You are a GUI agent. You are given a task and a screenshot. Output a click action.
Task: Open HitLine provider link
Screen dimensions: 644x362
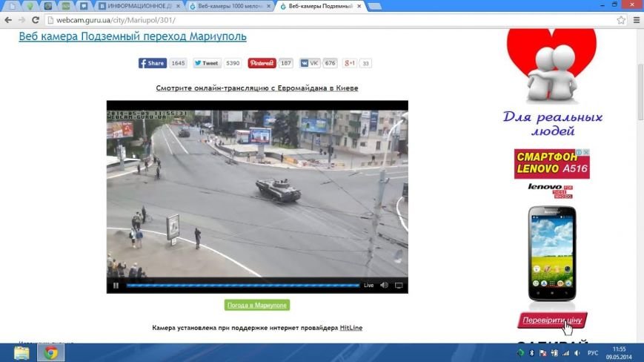(x=351, y=328)
